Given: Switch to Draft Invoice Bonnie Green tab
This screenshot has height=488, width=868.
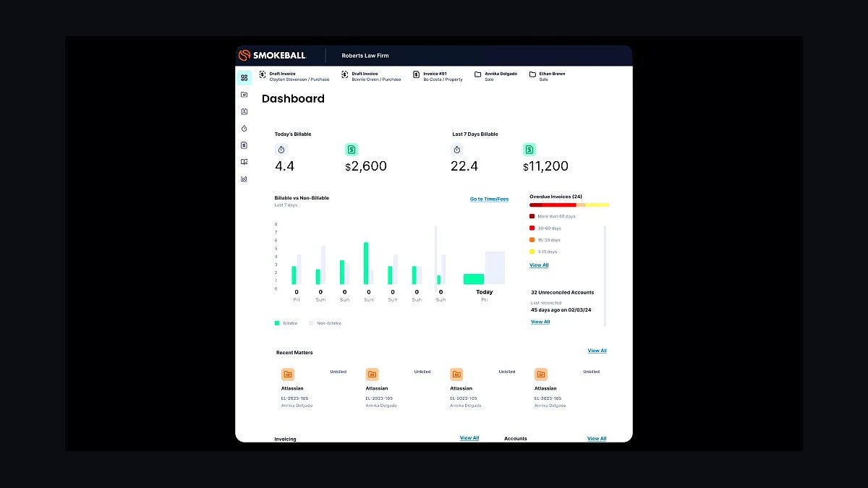Looking at the screenshot, I should [371, 77].
